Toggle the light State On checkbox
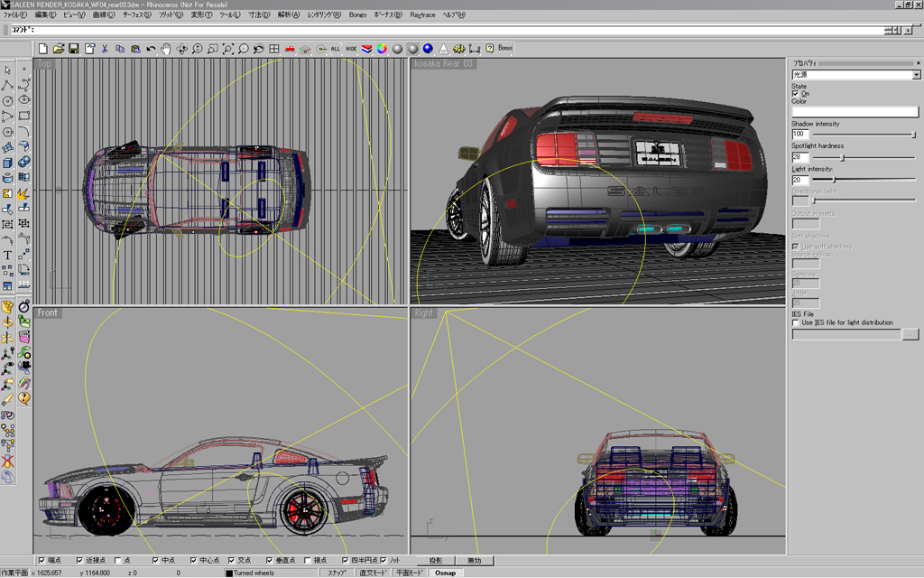This screenshot has height=578, width=924. 795,94
